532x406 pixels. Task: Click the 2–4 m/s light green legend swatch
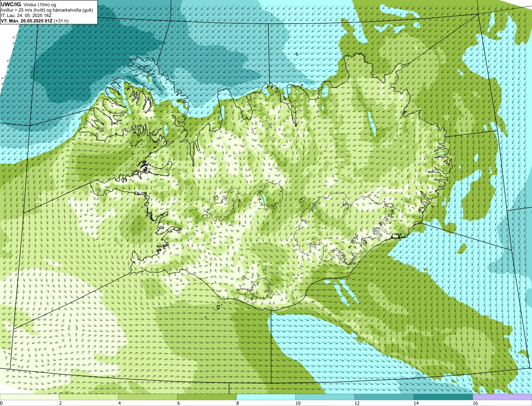(89, 397)
